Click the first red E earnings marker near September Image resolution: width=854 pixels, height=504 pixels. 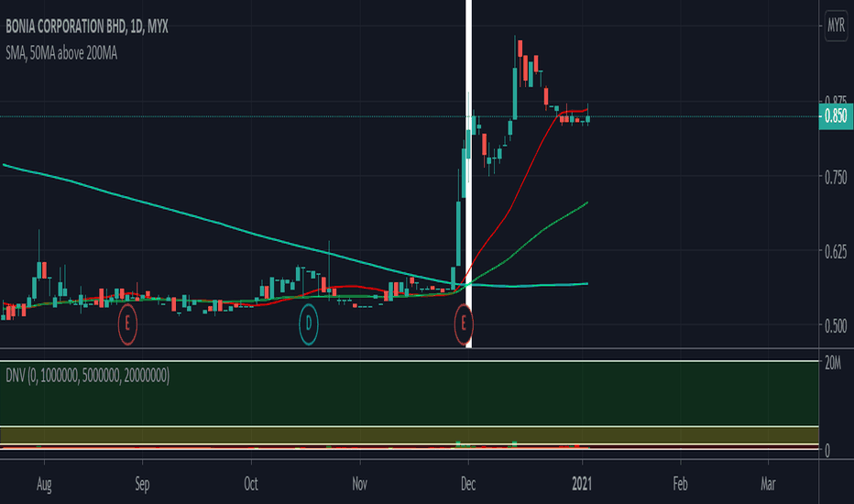pyautogui.click(x=127, y=324)
